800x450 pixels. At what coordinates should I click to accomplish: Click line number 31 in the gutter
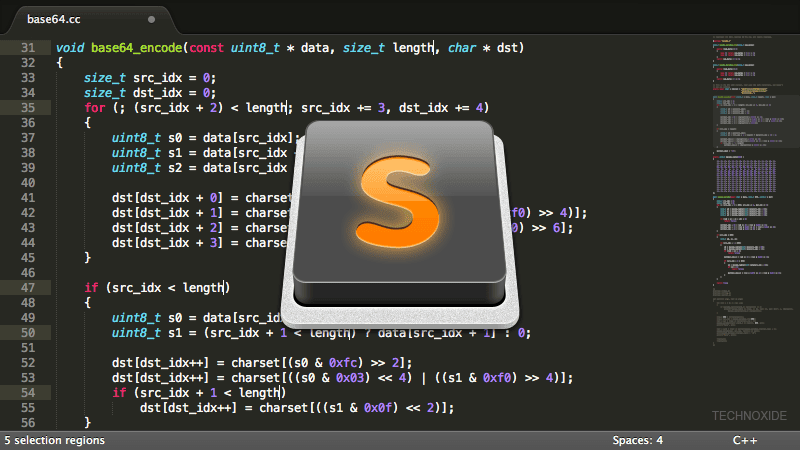[28, 48]
